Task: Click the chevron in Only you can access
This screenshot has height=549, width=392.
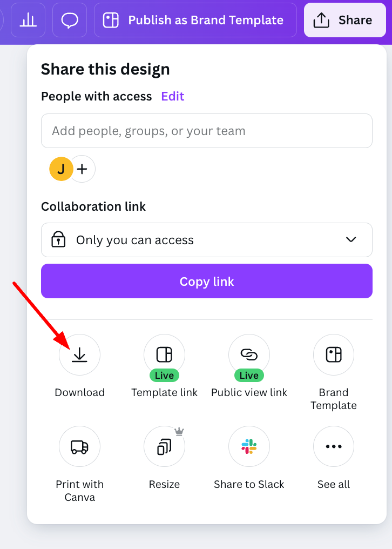Action: 351,239
